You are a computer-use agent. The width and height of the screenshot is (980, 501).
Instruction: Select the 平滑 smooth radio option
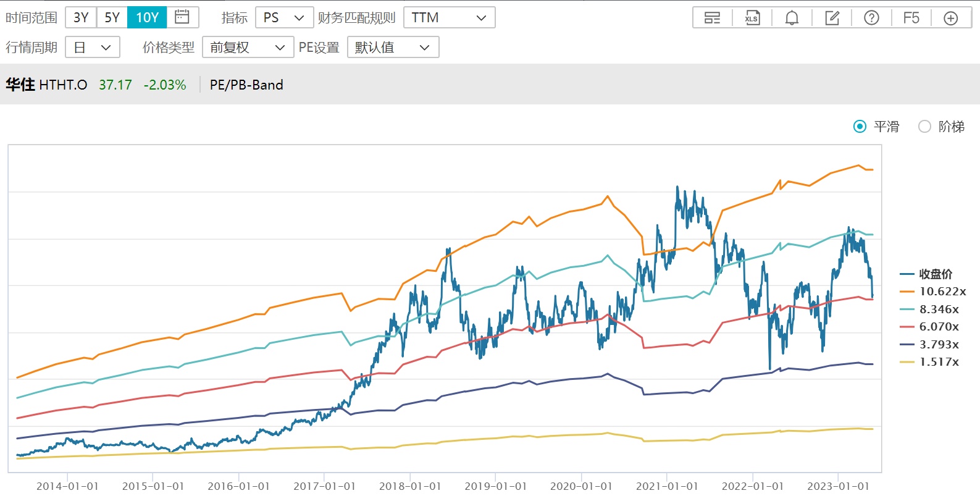tap(860, 127)
